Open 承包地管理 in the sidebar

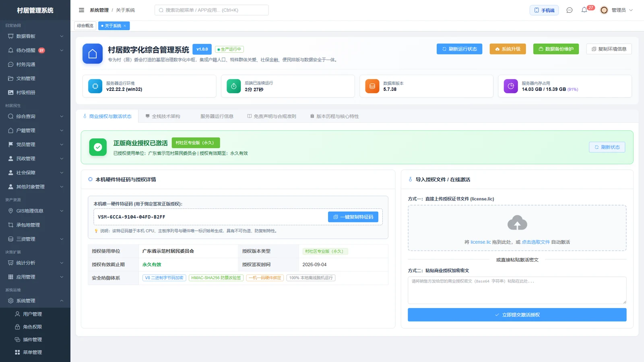35,225
